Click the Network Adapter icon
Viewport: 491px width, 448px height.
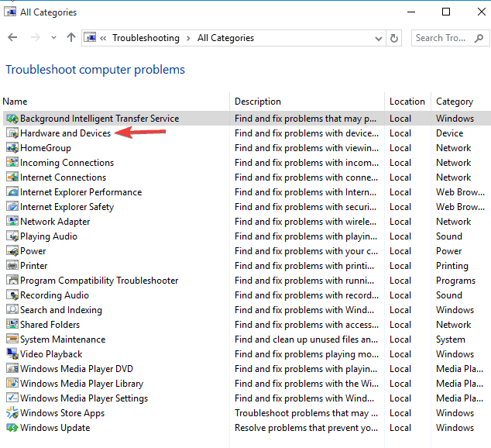coord(12,222)
